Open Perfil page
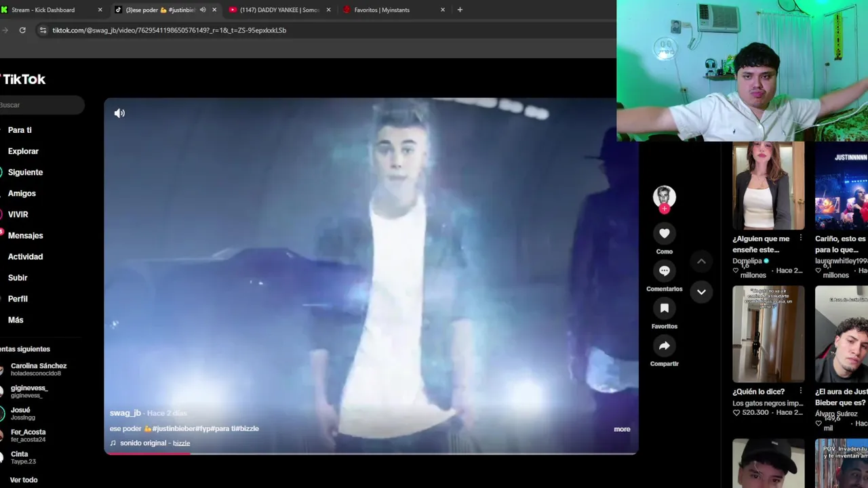Screen dimensions: 868x488 18,298
